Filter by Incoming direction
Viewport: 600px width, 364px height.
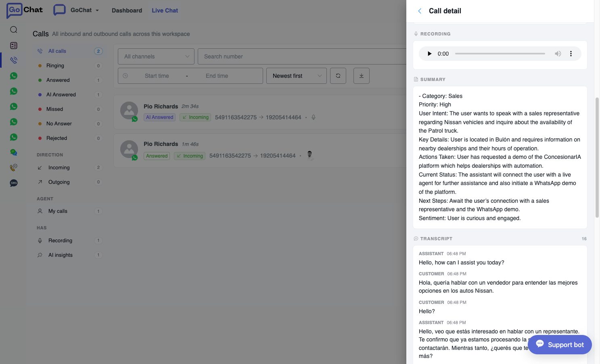(x=69, y=168)
